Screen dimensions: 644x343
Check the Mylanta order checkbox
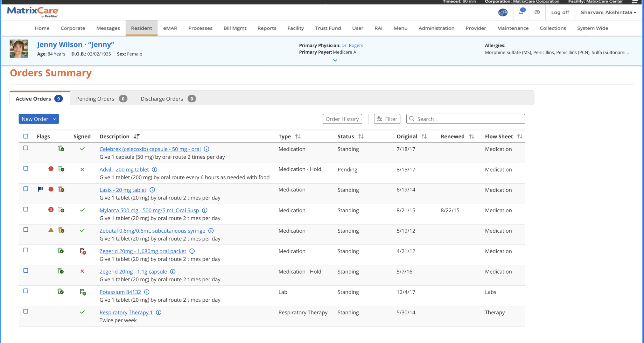[x=26, y=209]
